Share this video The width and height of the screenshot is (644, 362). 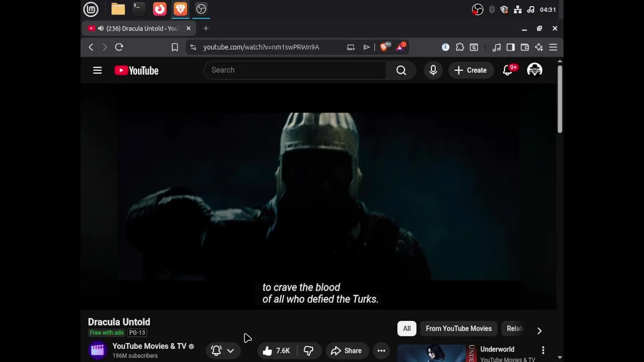[x=346, y=351]
